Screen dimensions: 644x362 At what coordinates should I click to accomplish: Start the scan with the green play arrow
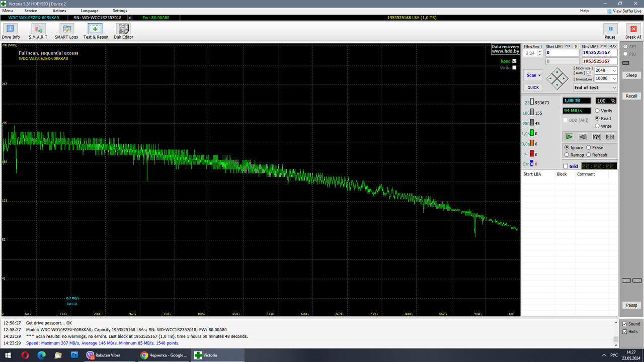(x=569, y=137)
